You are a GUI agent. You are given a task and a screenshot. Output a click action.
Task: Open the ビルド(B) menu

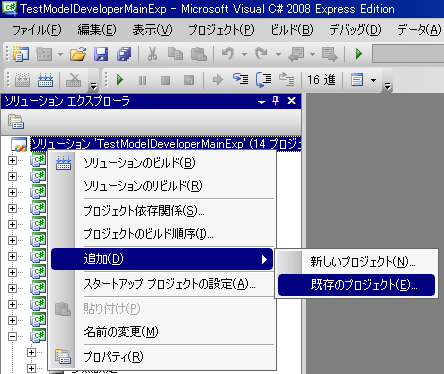pyautogui.click(x=292, y=30)
